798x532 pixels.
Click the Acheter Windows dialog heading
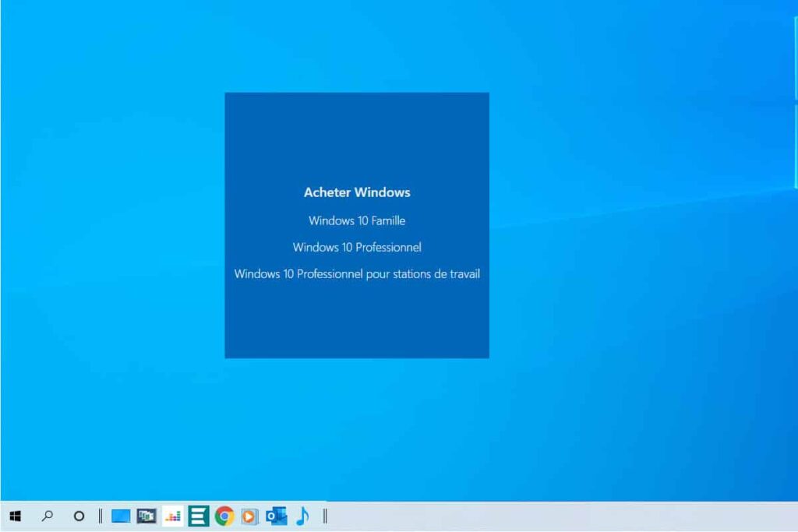[x=357, y=192]
